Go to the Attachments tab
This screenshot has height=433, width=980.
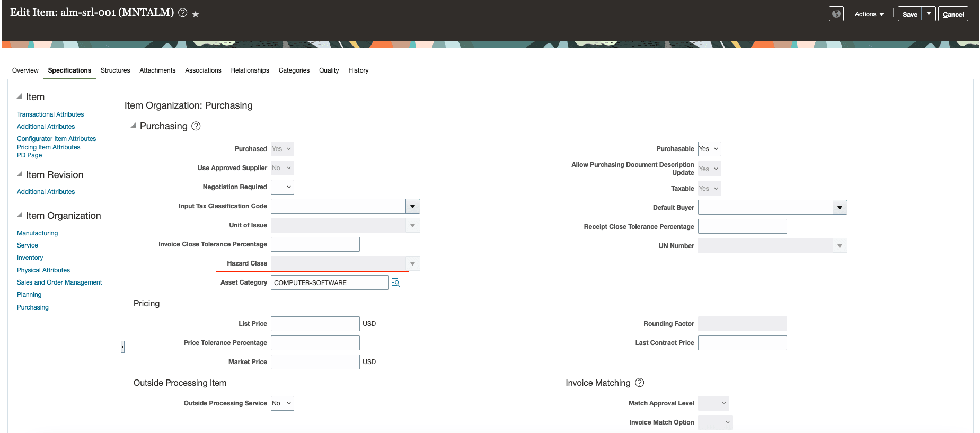tap(157, 70)
